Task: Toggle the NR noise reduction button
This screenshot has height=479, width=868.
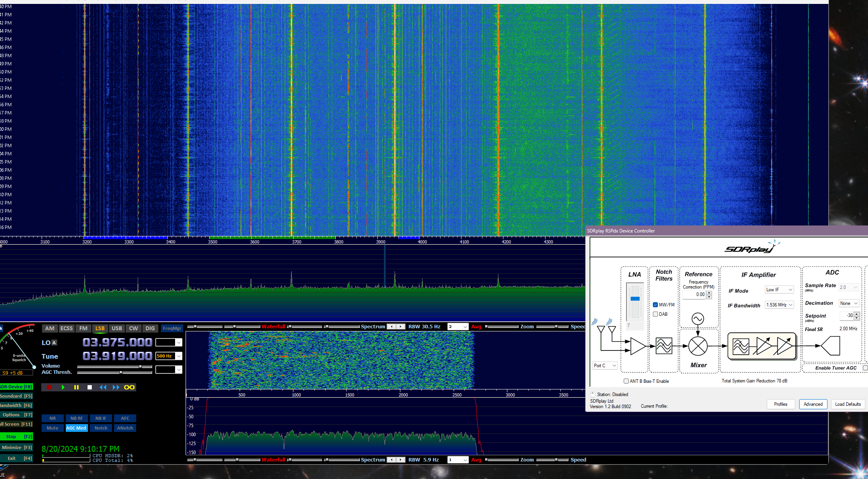Action: [53, 418]
